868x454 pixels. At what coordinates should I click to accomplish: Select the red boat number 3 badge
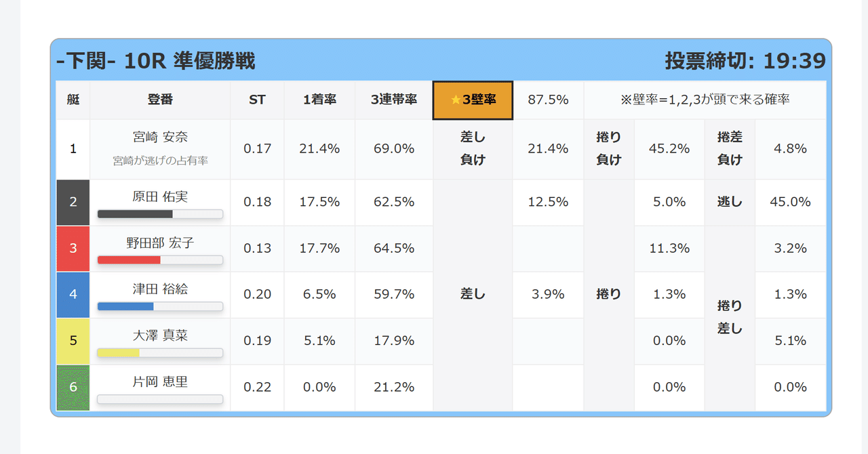point(73,248)
